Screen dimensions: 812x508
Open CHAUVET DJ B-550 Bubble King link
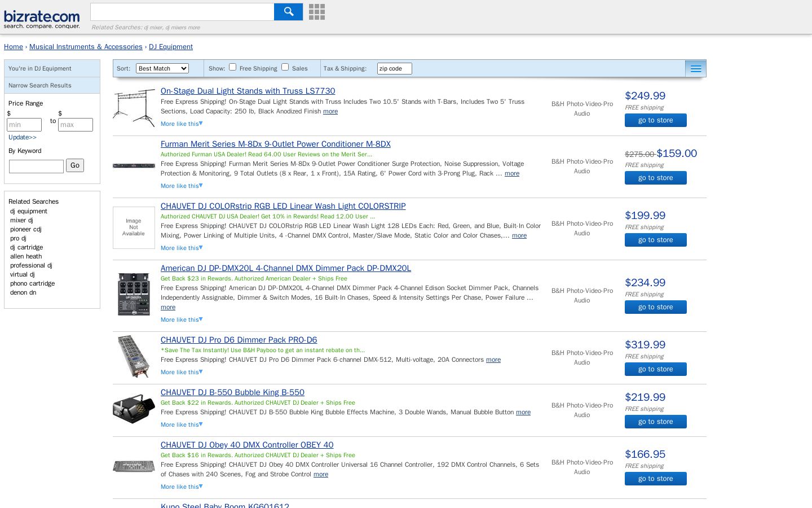[x=232, y=392]
